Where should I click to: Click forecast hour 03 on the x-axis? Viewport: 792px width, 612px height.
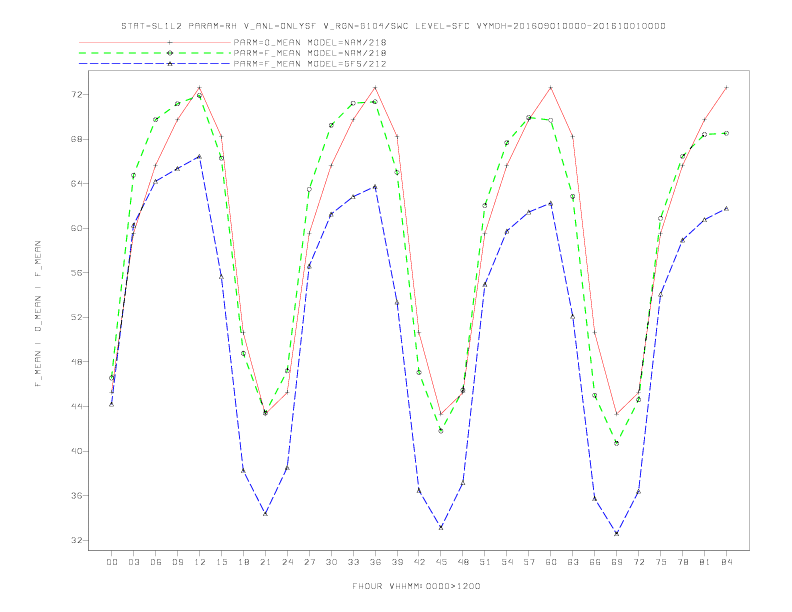coord(134,562)
